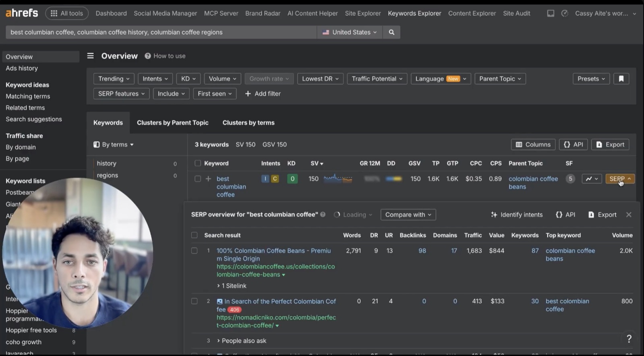Open the Volume filter dropdown
The image size is (644, 356).
[223, 79]
